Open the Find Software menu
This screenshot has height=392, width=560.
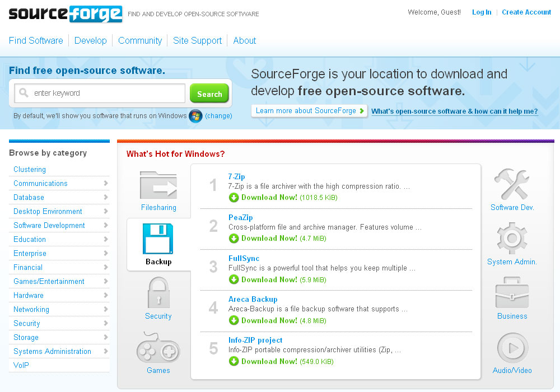point(36,41)
